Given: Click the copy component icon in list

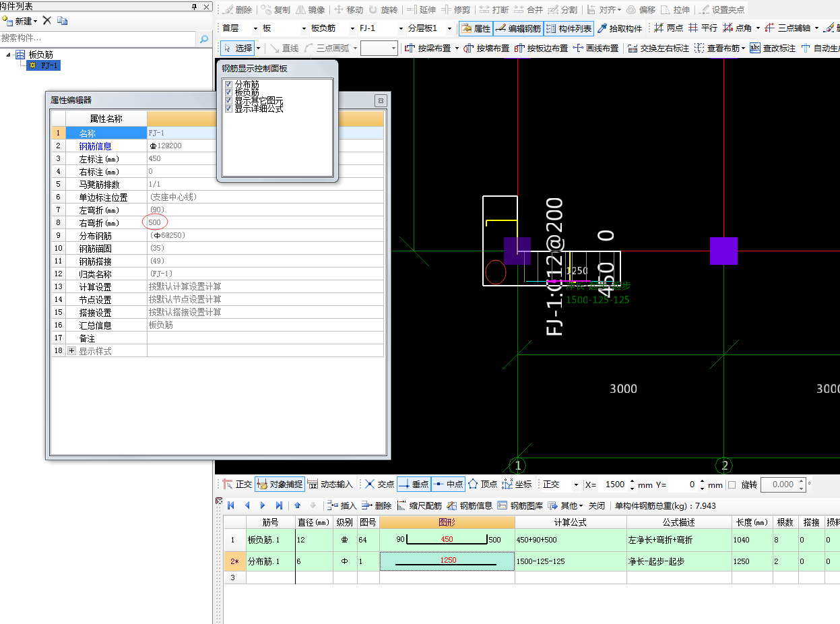Looking at the screenshot, I should 62,20.
